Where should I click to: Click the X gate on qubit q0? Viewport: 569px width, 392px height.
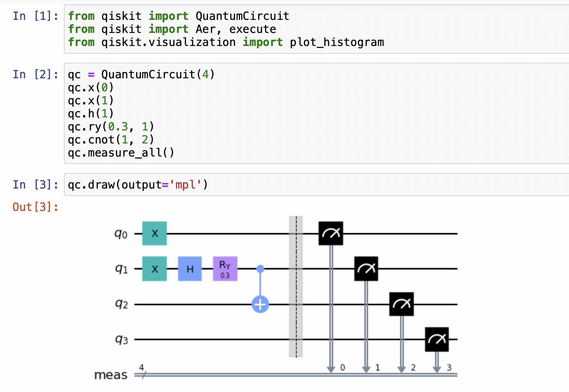click(x=154, y=233)
